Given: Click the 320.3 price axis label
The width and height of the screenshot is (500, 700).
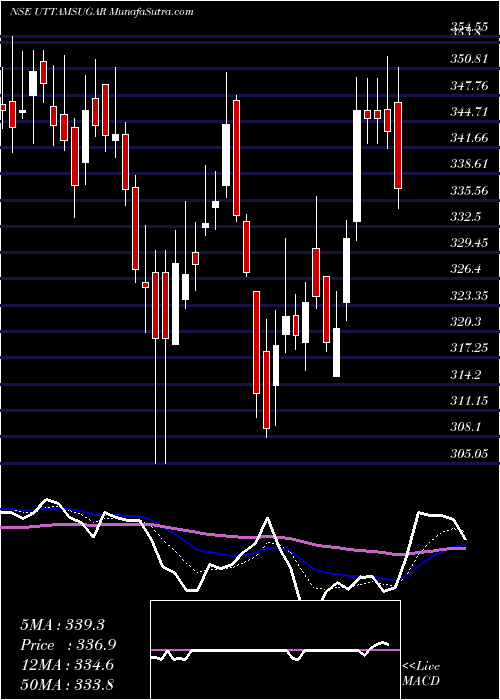Looking at the screenshot, I should 466,322.
